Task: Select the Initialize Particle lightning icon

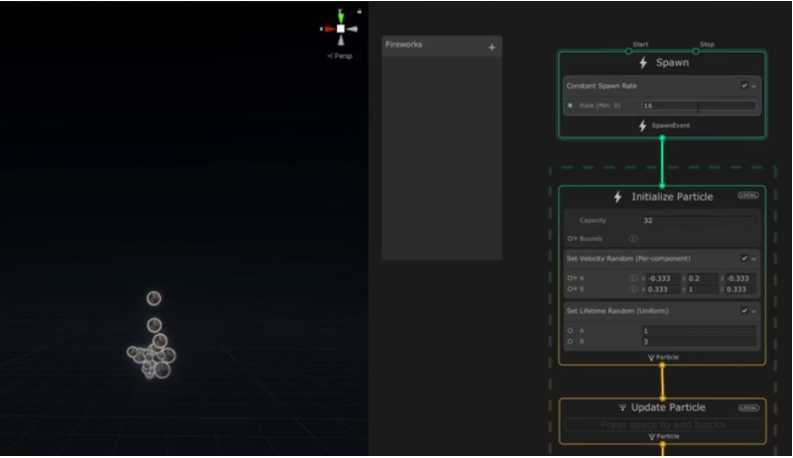Action: coord(618,197)
